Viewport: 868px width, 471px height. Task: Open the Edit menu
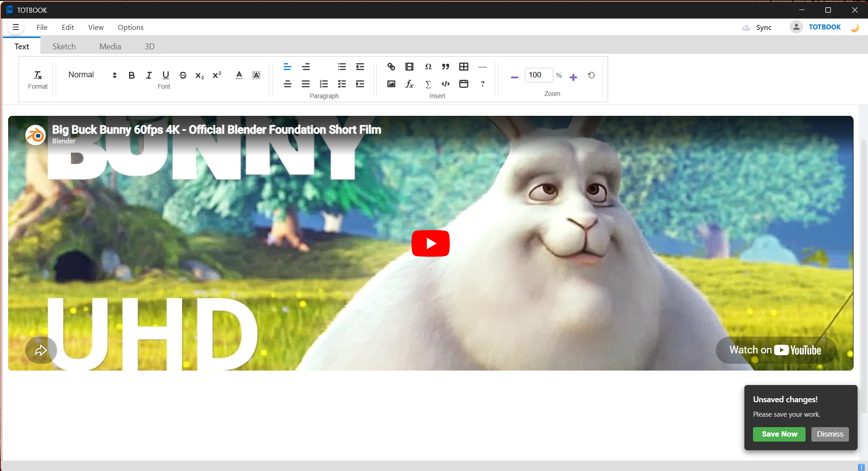pyautogui.click(x=68, y=27)
